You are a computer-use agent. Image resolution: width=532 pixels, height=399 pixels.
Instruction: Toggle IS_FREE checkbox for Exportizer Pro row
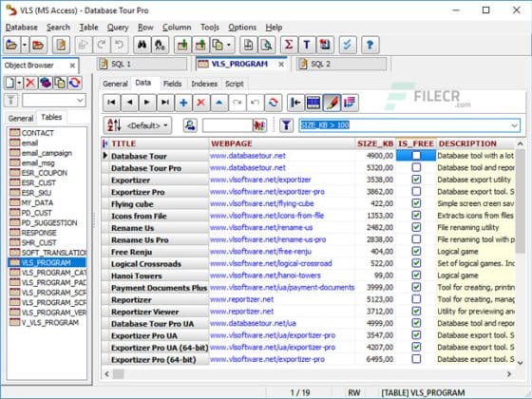(416, 191)
